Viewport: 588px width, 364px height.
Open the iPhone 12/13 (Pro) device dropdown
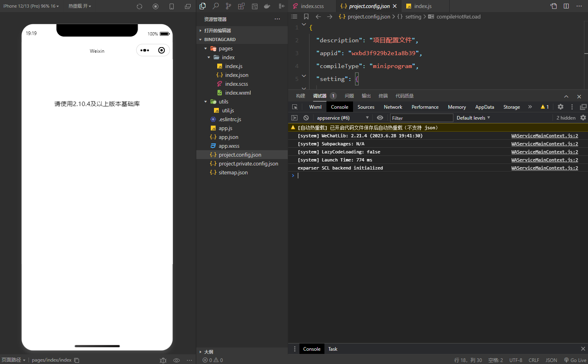pos(31,6)
